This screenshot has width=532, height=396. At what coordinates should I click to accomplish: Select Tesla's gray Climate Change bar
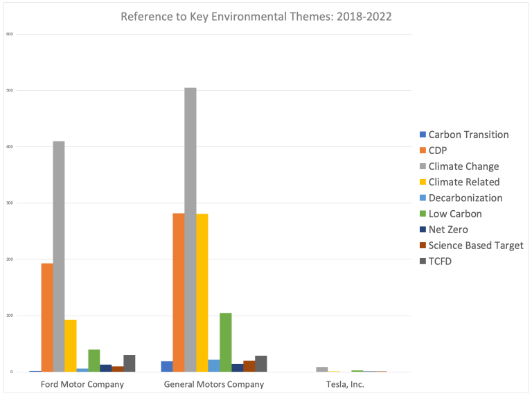pos(322,370)
